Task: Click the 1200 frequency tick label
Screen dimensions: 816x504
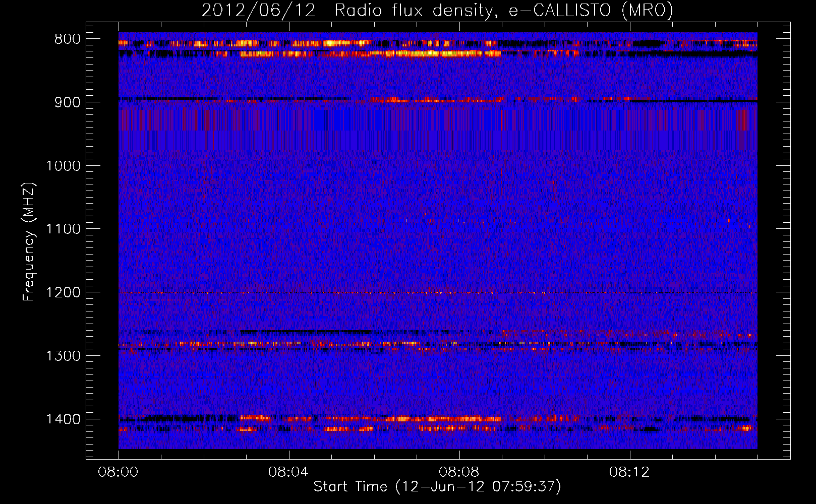Action: (63, 293)
